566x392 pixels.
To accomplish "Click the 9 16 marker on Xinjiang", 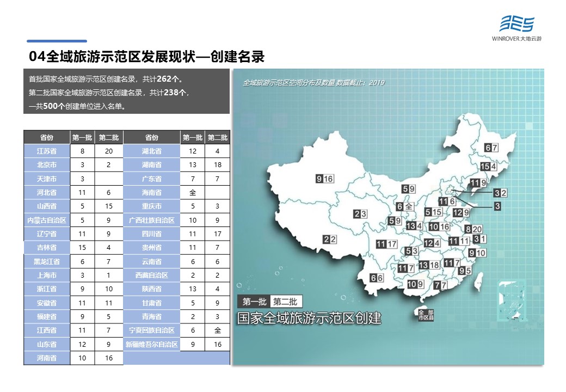I will 324,179.
